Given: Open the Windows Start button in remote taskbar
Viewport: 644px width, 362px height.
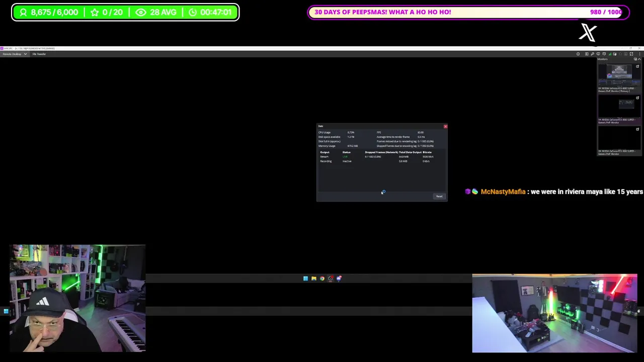Looking at the screenshot, I should [305, 279].
